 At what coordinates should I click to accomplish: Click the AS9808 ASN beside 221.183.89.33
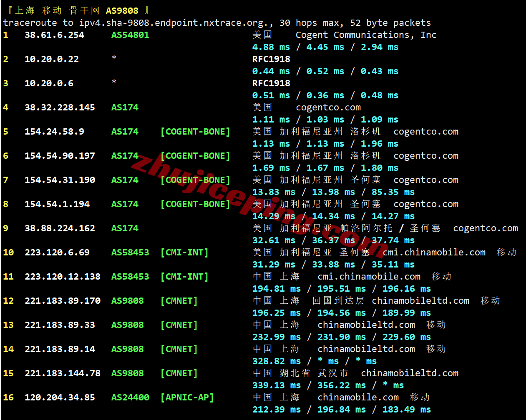(x=127, y=325)
